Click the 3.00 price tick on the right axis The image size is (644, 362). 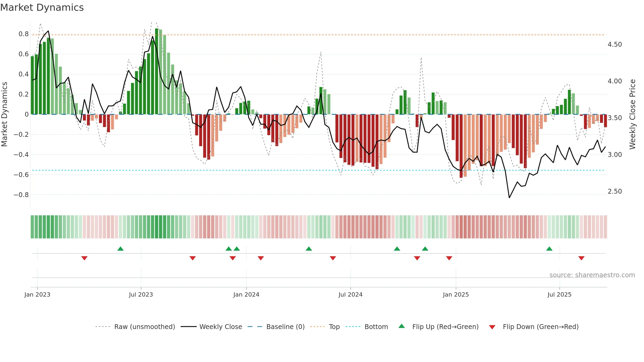(x=615, y=154)
